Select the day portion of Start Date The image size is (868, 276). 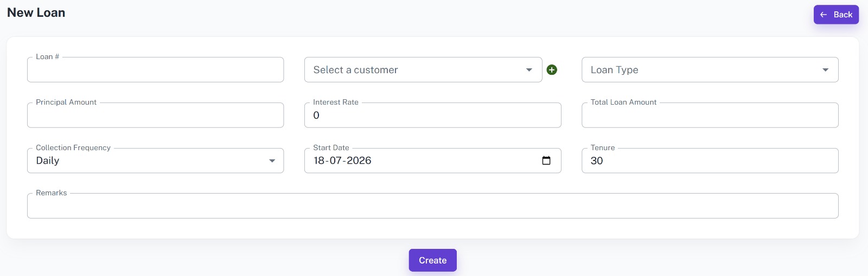click(x=319, y=161)
